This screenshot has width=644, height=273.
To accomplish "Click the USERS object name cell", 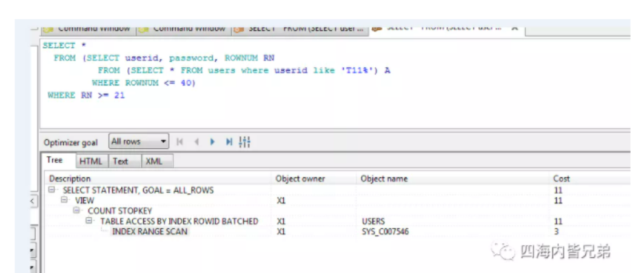I will [374, 222].
